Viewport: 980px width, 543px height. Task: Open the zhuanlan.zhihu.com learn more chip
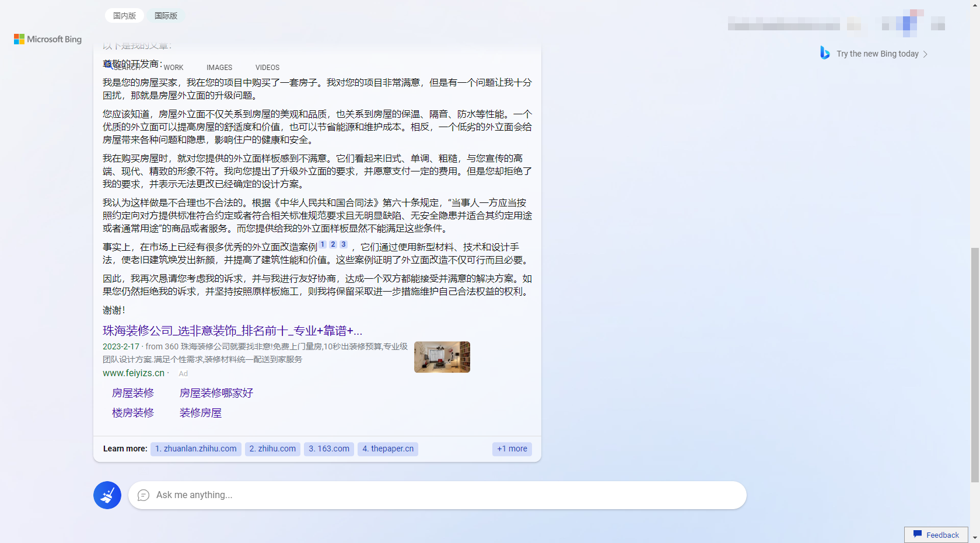(x=196, y=449)
